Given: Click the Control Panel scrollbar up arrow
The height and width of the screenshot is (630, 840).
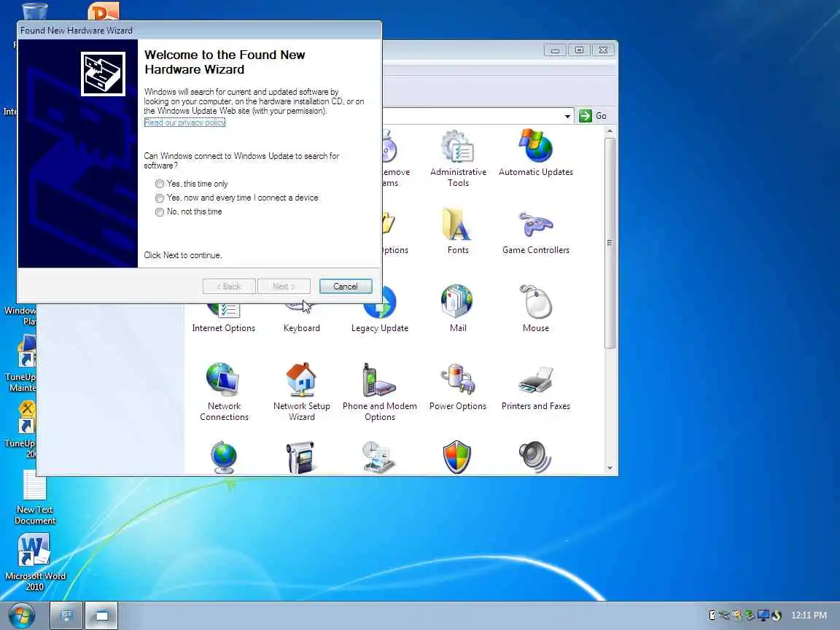Looking at the screenshot, I should point(610,131).
